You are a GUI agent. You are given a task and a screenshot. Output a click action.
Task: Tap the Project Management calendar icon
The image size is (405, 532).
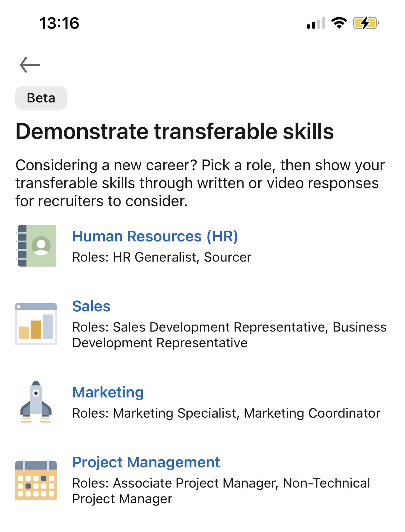tap(36, 480)
